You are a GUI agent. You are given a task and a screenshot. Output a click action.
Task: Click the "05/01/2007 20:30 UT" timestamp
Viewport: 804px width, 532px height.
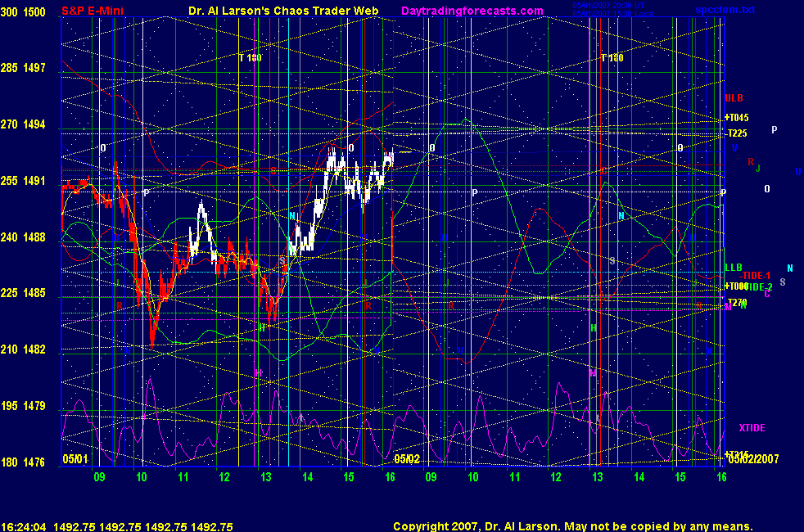(x=608, y=5)
